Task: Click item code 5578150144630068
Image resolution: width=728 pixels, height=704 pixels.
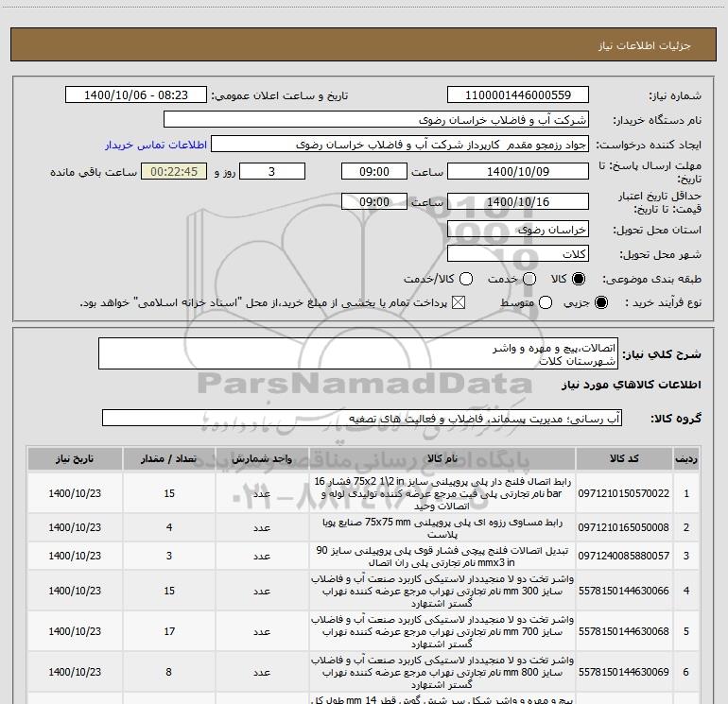Action: point(624,631)
